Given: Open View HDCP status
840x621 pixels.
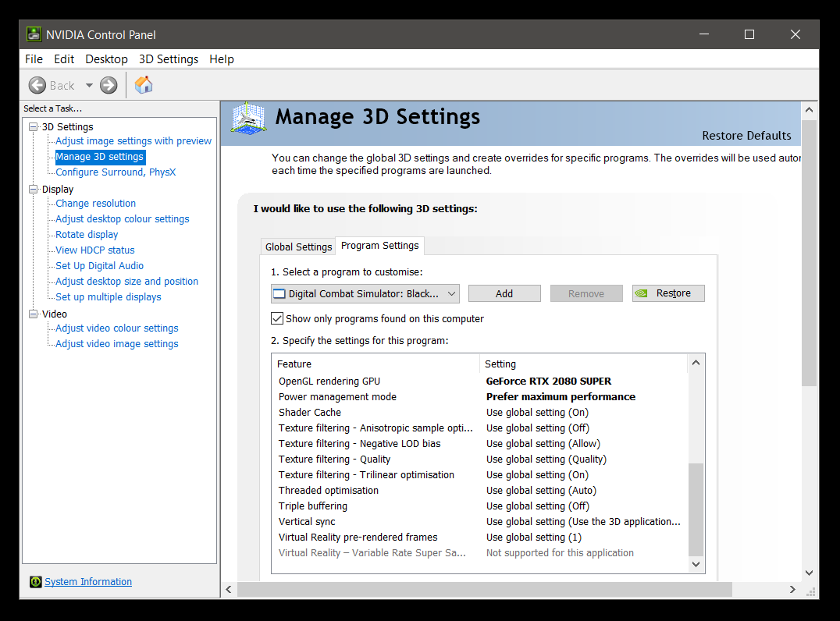Looking at the screenshot, I should point(94,250).
